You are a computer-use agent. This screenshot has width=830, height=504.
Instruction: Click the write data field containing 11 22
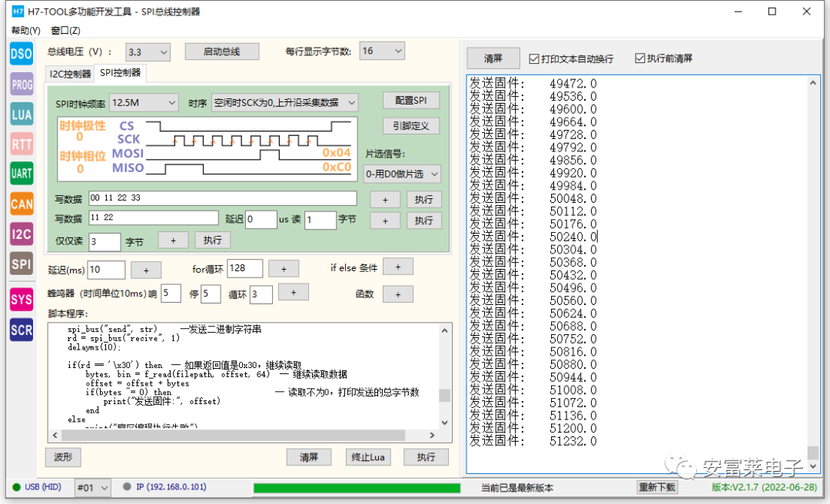click(154, 217)
